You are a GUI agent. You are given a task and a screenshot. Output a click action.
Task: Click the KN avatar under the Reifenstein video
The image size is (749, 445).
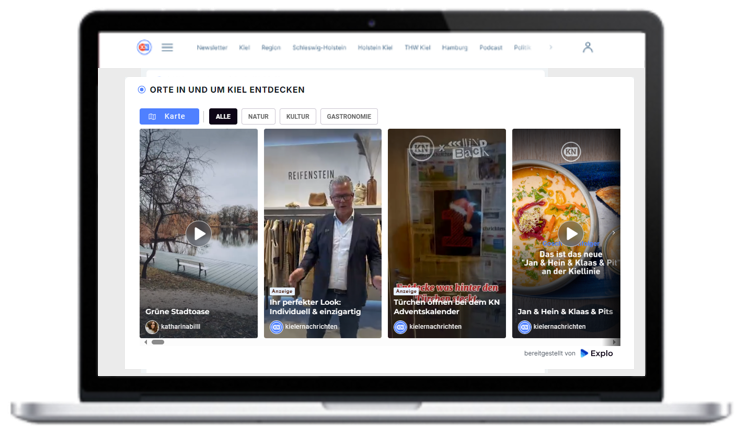276,327
